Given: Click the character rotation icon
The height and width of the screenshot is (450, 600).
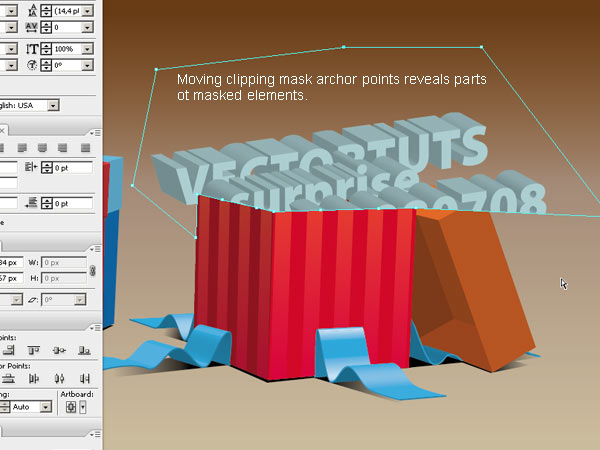Looking at the screenshot, I should (x=32, y=65).
